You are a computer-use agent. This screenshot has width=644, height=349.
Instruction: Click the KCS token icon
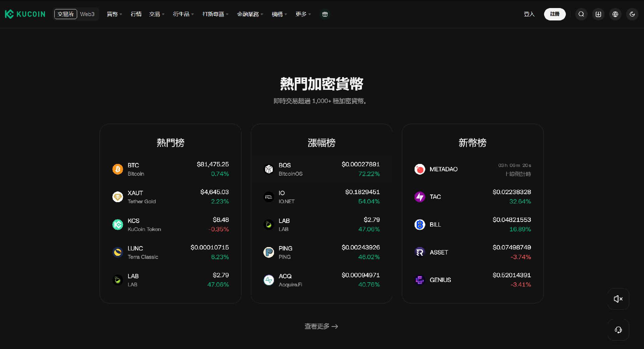pos(118,225)
